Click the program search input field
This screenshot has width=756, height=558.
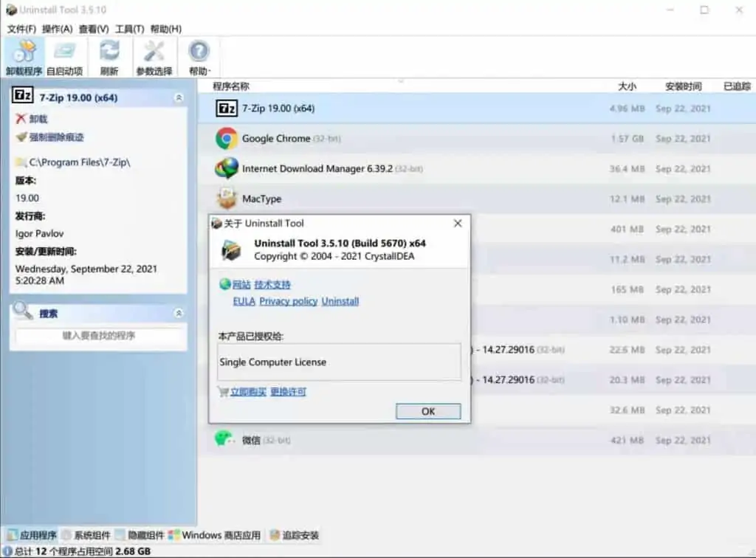click(98, 335)
